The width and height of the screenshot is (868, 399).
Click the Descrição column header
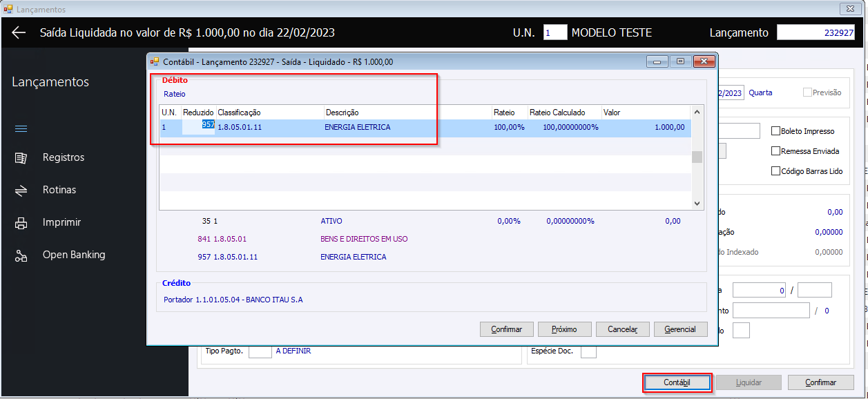point(407,113)
